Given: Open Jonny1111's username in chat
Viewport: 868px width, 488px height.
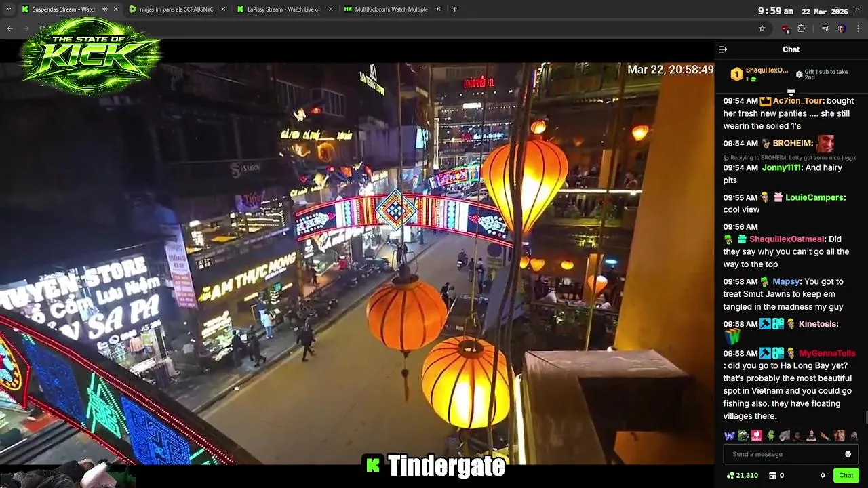Looking at the screenshot, I should pos(782,167).
